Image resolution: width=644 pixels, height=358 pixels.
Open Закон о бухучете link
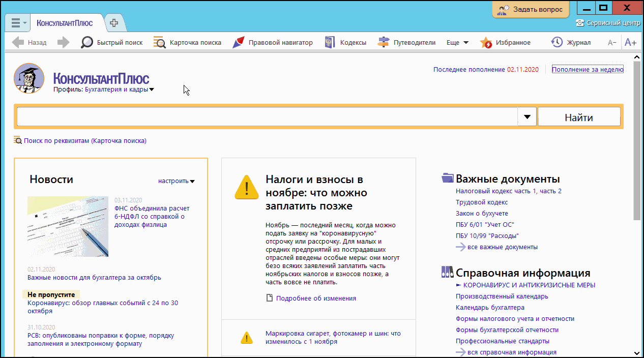pos(482,214)
